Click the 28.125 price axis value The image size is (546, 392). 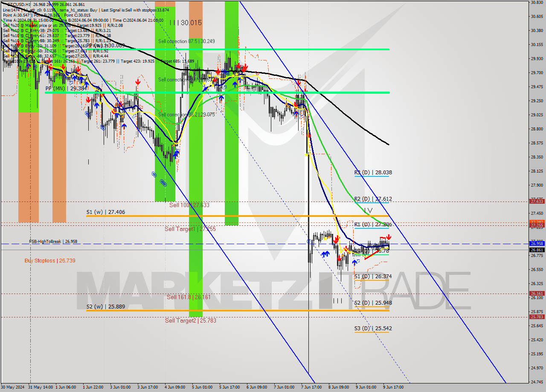click(537, 171)
